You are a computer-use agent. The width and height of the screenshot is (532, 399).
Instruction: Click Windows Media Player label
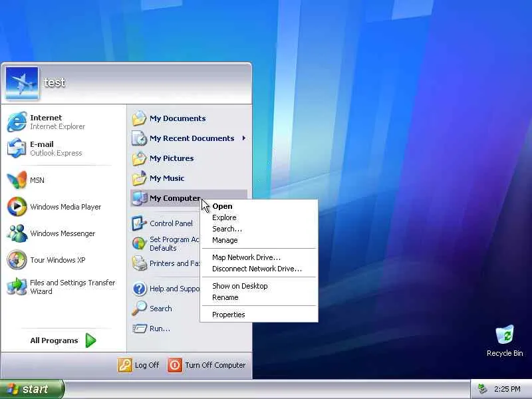(65, 207)
